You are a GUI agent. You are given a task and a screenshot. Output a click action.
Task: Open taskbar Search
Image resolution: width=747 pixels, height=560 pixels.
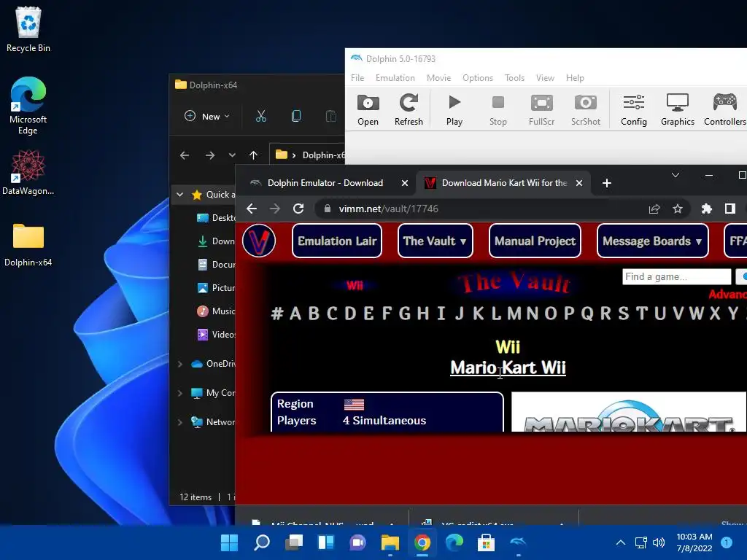point(262,542)
